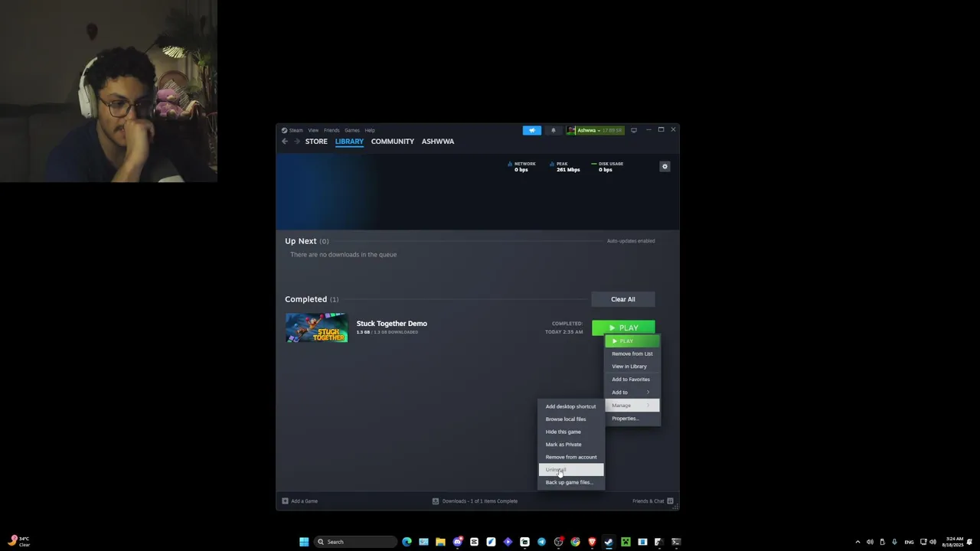
Task: Click the Add a Game link
Action: pos(304,501)
